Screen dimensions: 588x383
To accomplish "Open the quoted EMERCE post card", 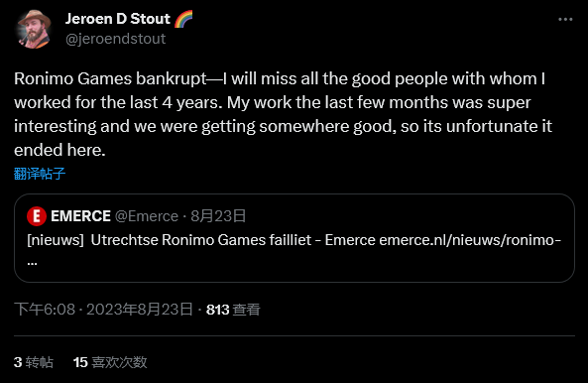I will (x=294, y=238).
